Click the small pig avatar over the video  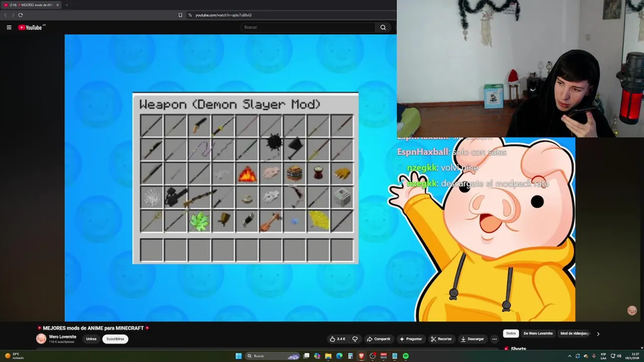coord(632,310)
